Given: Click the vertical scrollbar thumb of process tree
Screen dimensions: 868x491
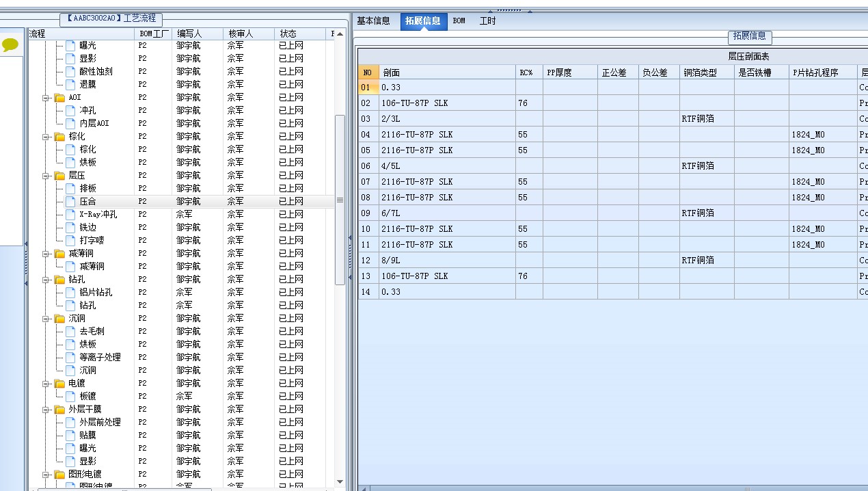Looking at the screenshot, I should click(340, 200).
